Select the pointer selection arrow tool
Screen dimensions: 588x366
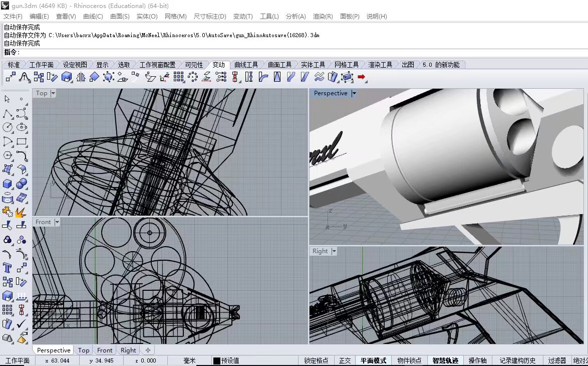[7, 99]
